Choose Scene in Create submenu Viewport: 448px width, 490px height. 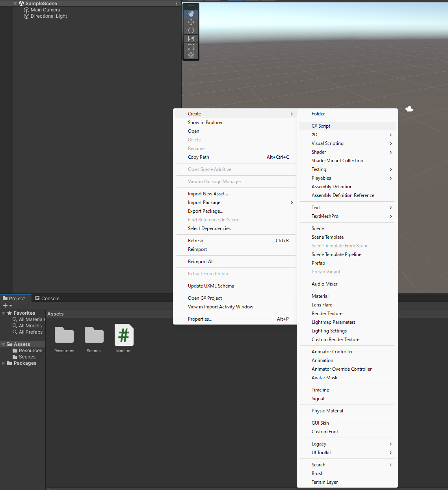[347, 228]
